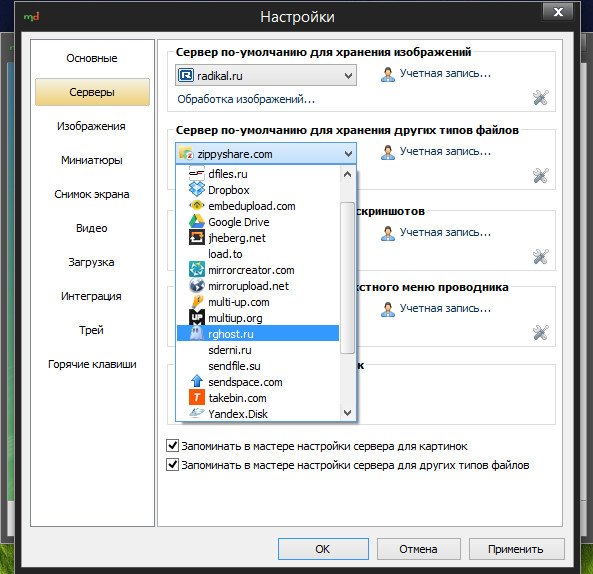Open the radikal.ru image server dropdown
Screen dimensions: 593x574
coord(265,75)
